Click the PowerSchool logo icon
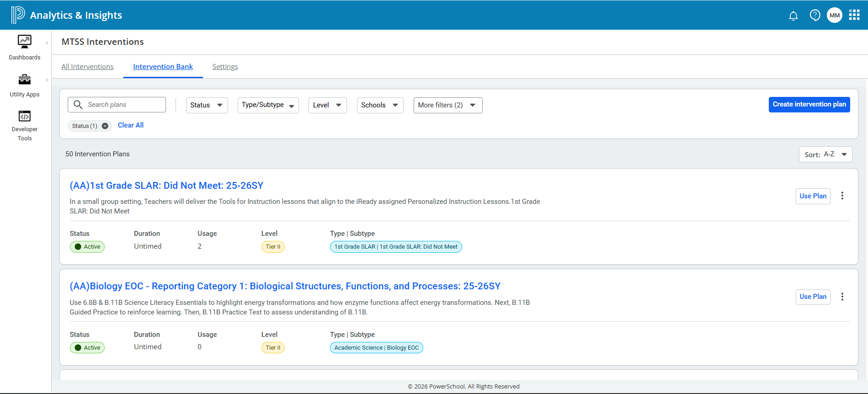The width and height of the screenshot is (868, 394). point(18,15)
